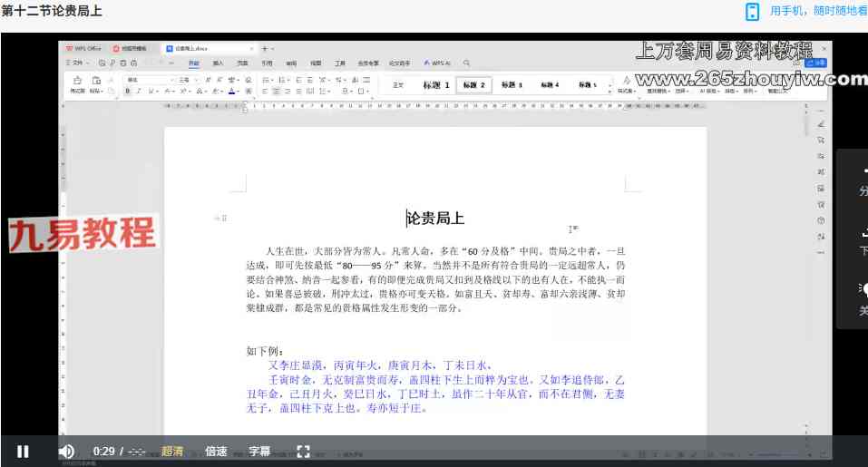Image resolution: width=868 pixels, height=467 pixels.
Task: Open 超清 video quality selector
Action: pos(172,451)
